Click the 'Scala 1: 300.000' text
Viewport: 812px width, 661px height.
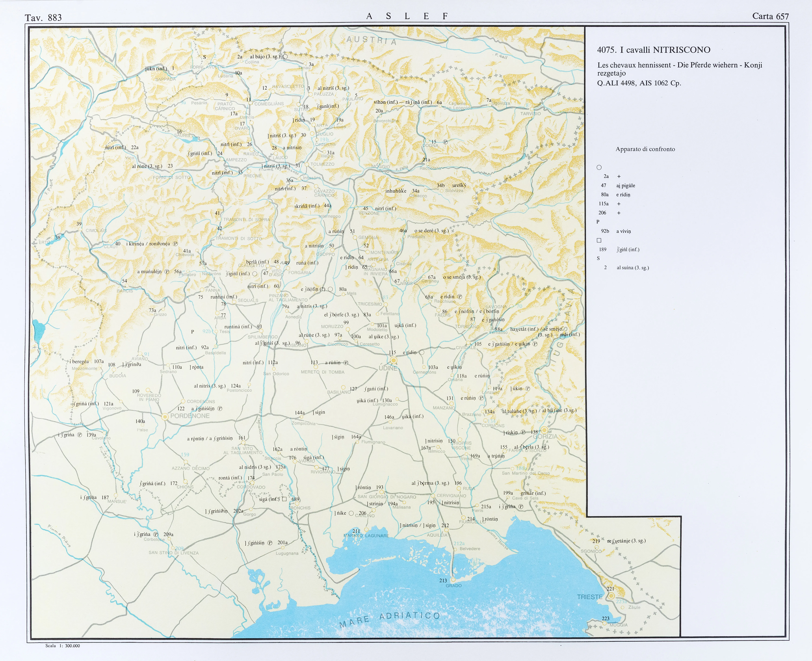point(63,645)
